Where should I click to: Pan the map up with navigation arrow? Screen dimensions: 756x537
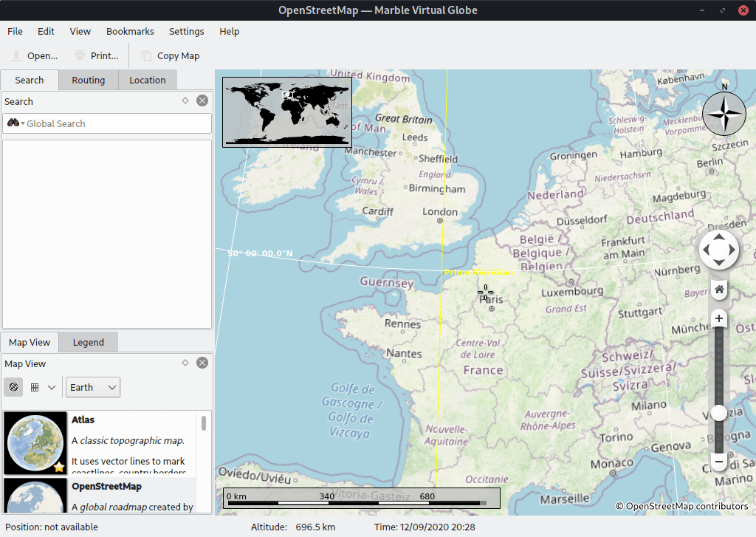[x=719, y=237]
